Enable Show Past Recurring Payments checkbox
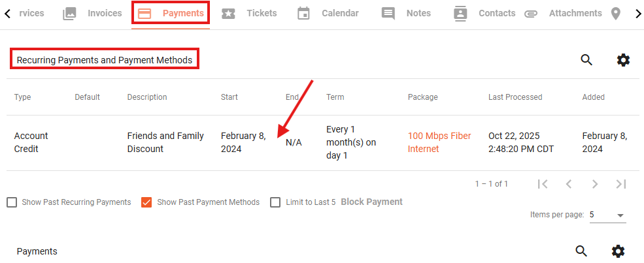 [12, 202]
